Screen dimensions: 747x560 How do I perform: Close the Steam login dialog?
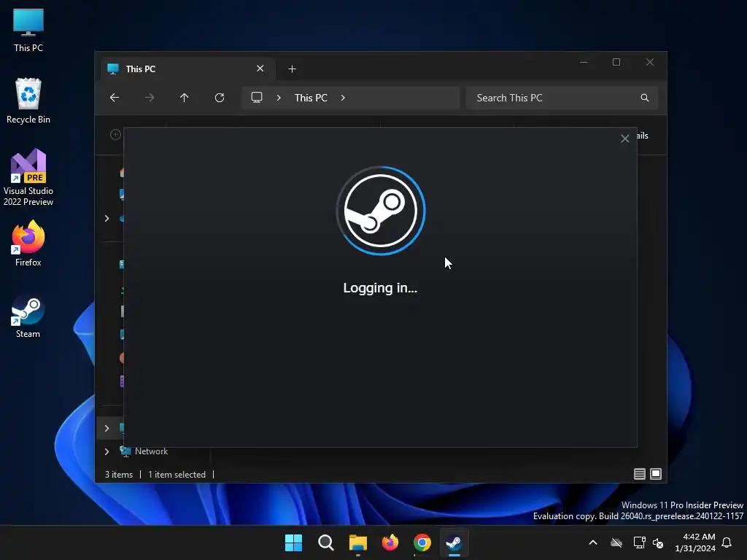click(x=624, y=139)
